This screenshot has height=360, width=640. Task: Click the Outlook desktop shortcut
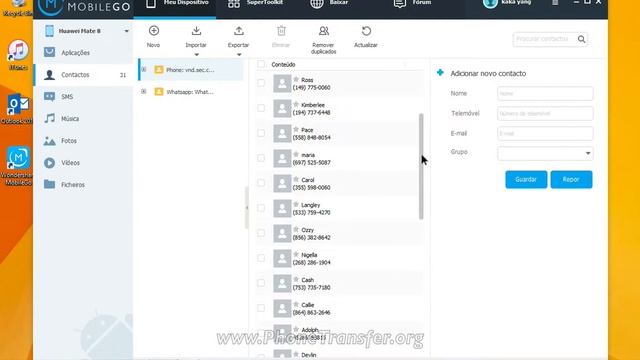click(x=17, y=109)
